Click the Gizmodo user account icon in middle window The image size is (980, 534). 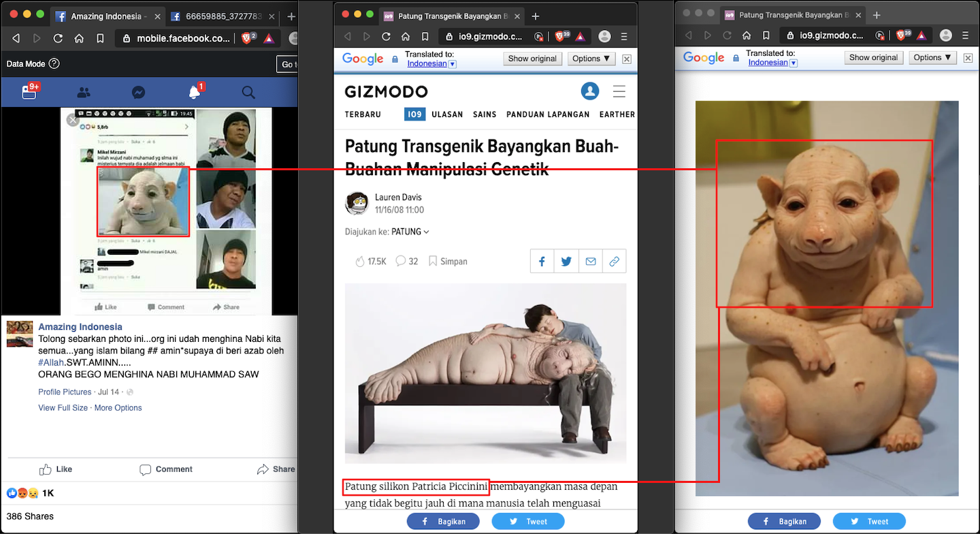[589, 91]
